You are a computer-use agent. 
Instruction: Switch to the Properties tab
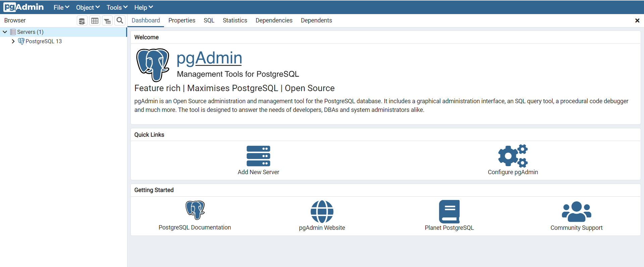tap(182, 20)
